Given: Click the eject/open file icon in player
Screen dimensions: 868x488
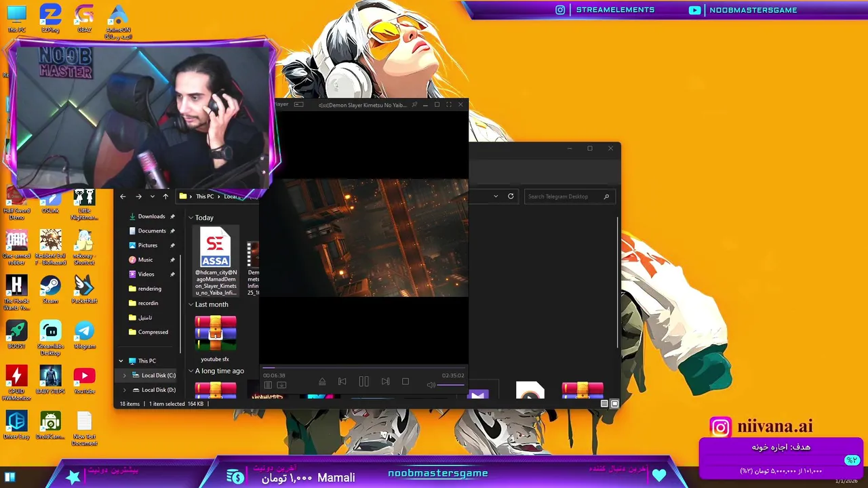Looking at the screenshot, I should [x=322, y=382].
